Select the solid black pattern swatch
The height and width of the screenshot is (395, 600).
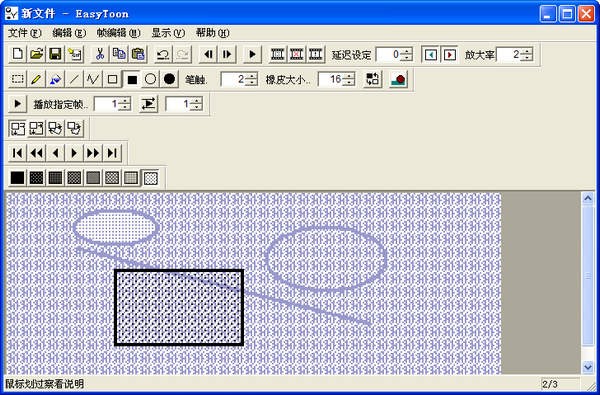[x=17, y=178]
